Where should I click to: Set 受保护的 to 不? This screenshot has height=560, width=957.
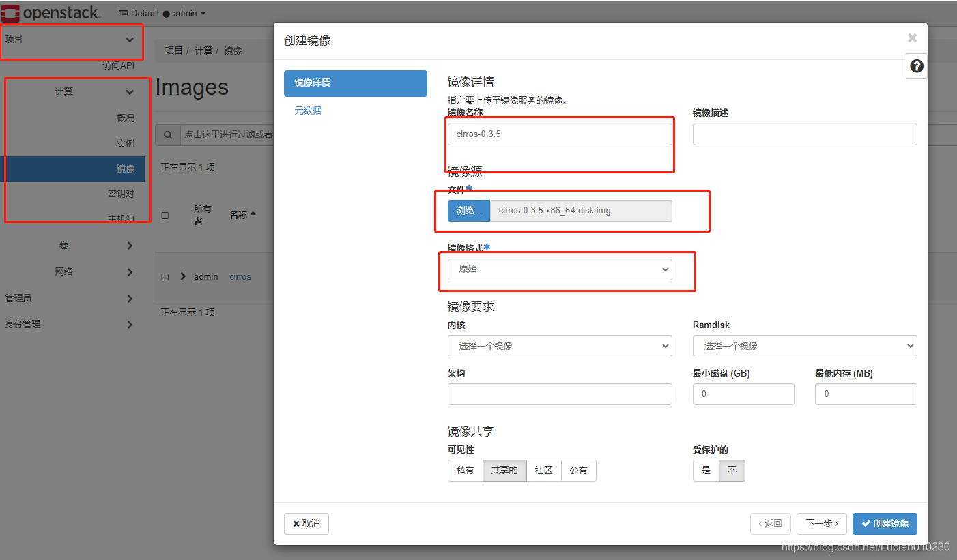point(732,471)
